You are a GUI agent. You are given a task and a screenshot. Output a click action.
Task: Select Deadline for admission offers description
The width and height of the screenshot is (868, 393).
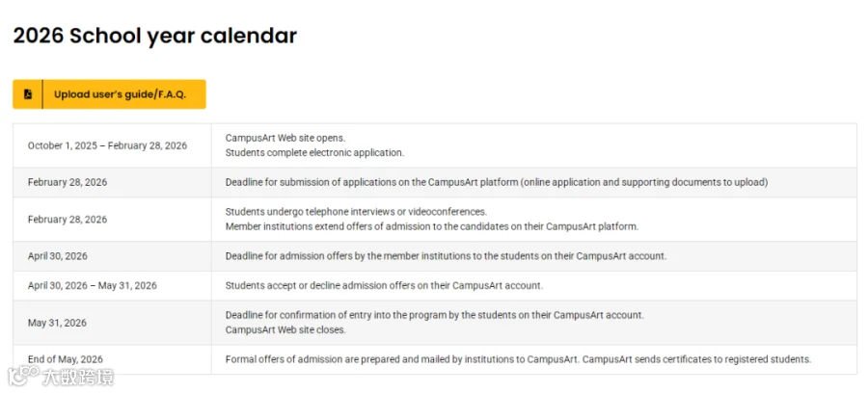pyautogui.click(x=446, y=256)
